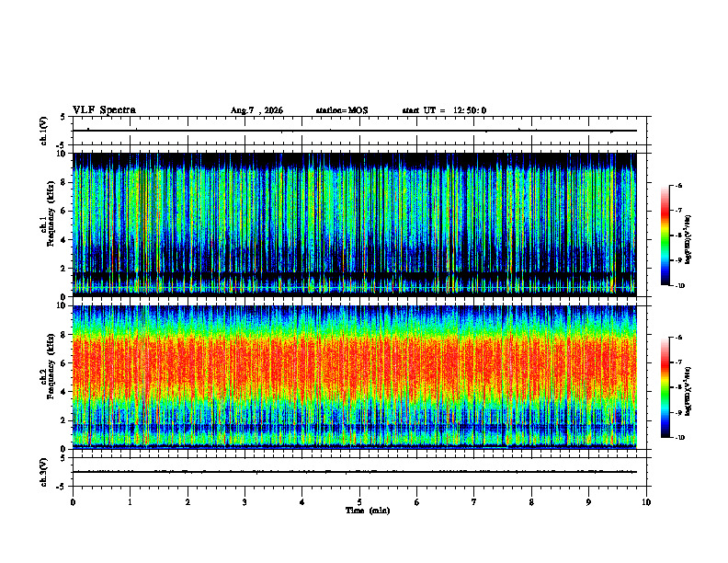
Task: Click the start UT 12:50:0 label
Action: [444, 110]
